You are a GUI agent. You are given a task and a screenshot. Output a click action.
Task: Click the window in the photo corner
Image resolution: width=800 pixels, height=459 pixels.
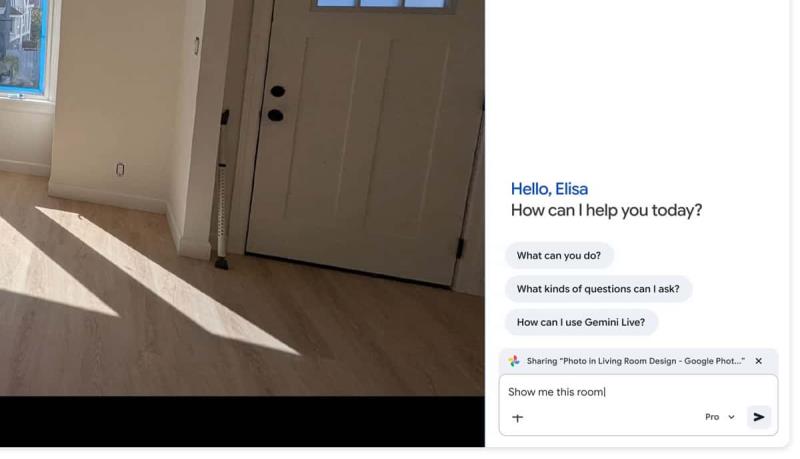pyautogui.click(x=23, y=47)
